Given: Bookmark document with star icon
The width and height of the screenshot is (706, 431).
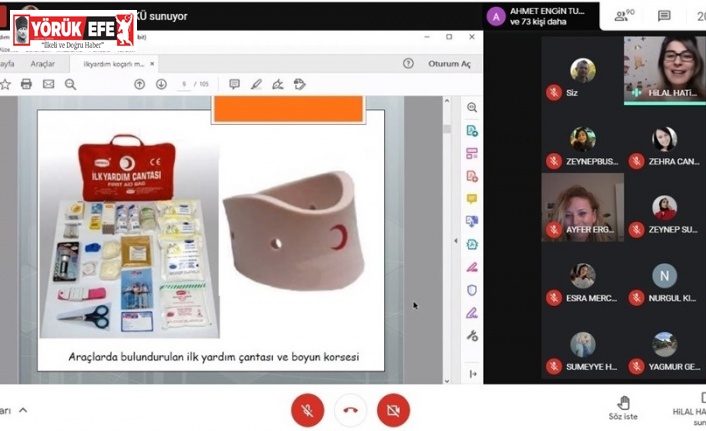Looking at the screenshot, I should (5, 84).
